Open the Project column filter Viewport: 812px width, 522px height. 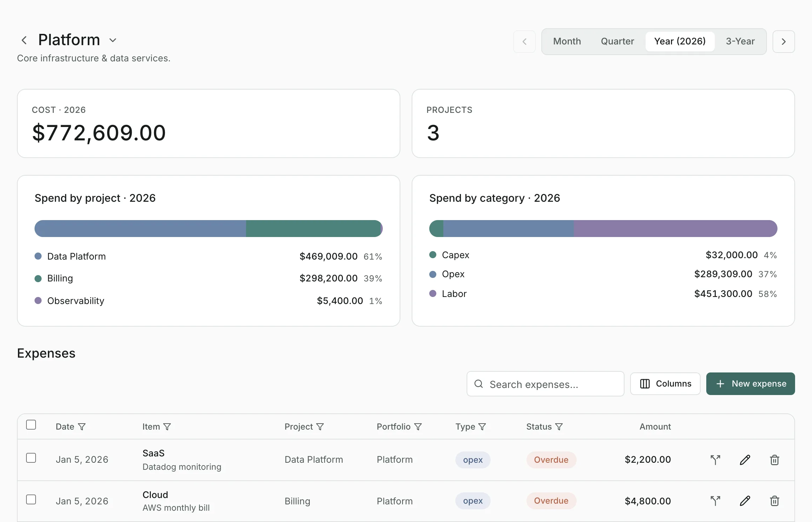coord(320,427)
